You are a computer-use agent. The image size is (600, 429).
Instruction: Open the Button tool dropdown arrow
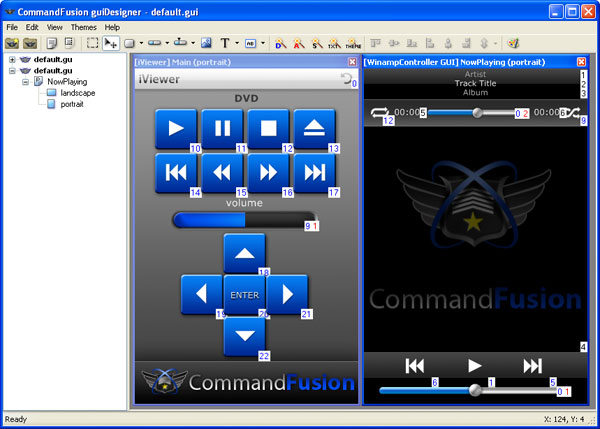[141, 43]
